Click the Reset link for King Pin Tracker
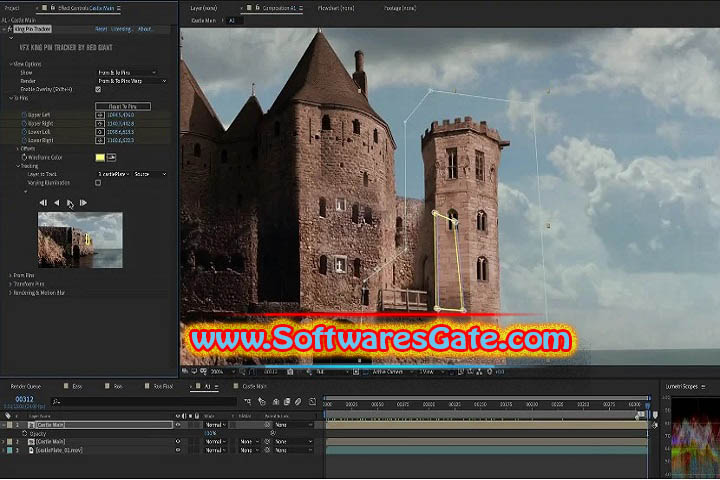 coord(101,29)
